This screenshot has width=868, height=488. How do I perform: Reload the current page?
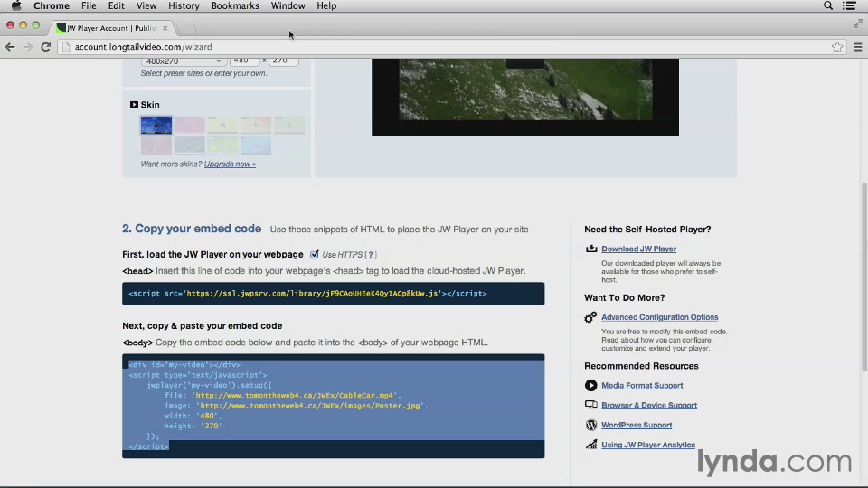46,47
